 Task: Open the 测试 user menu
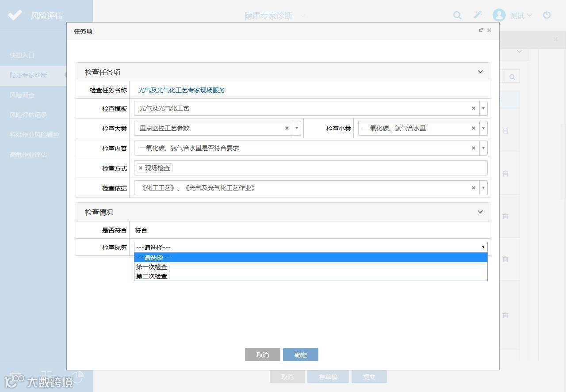click(521, 15)
